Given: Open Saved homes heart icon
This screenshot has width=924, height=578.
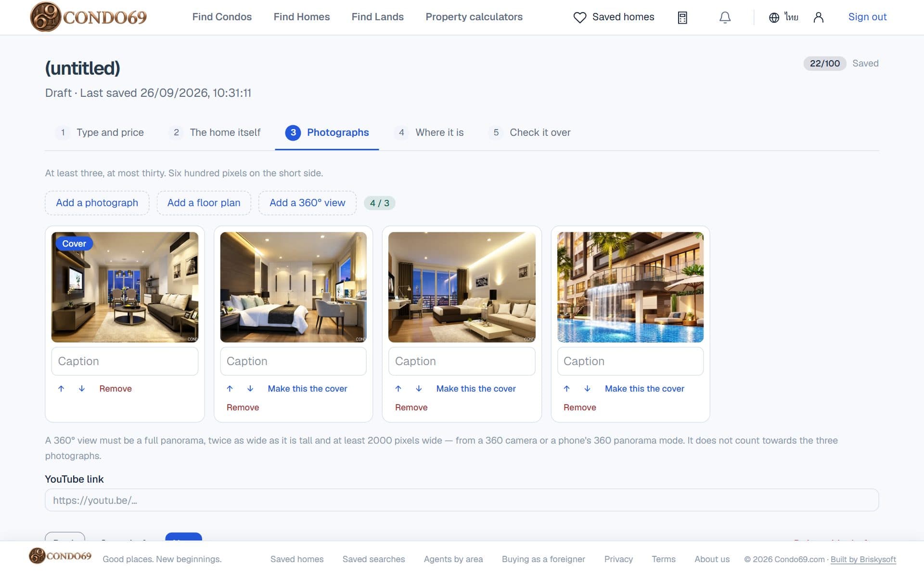Looking at the screenshot, I should coord(580,17).
